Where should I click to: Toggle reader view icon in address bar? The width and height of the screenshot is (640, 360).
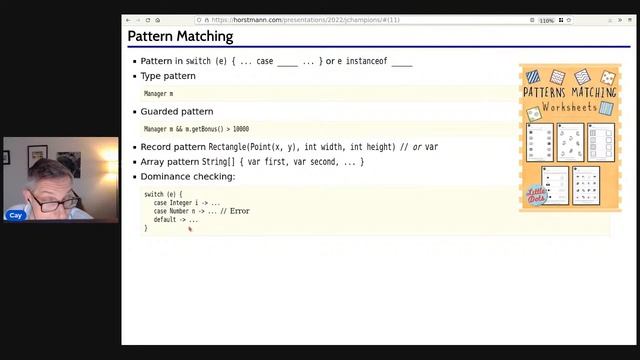(532, 20)
